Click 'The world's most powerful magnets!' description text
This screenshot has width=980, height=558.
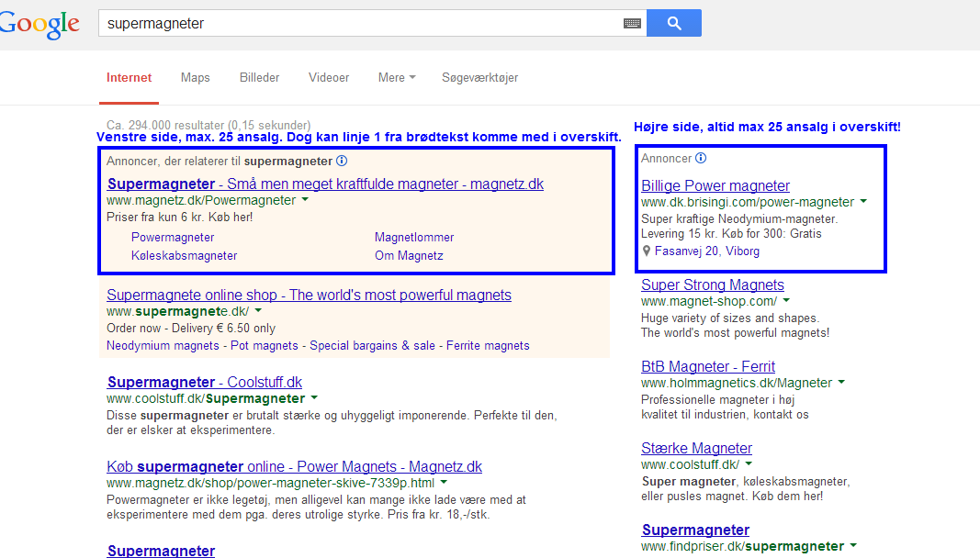(x=735, y=332)
